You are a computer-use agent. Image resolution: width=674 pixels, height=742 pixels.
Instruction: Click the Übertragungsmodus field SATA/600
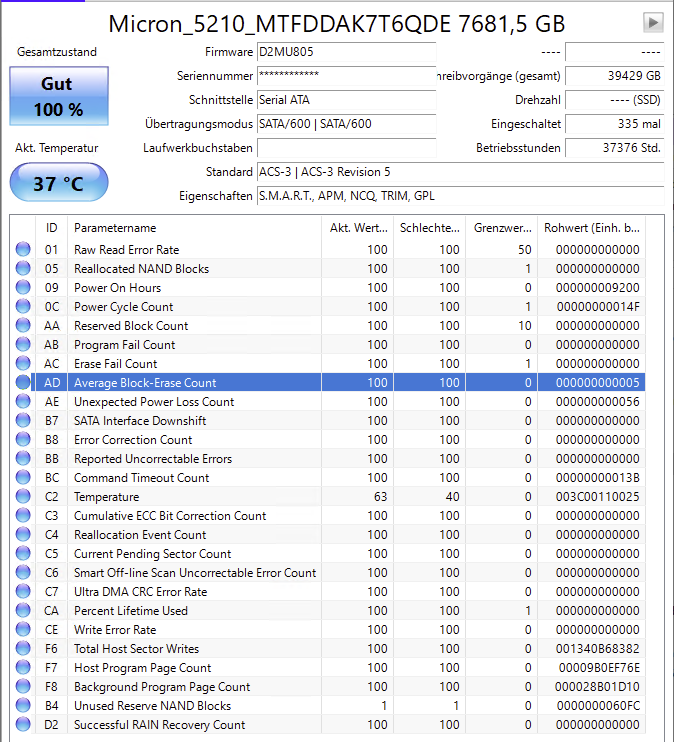coord(346,124)
